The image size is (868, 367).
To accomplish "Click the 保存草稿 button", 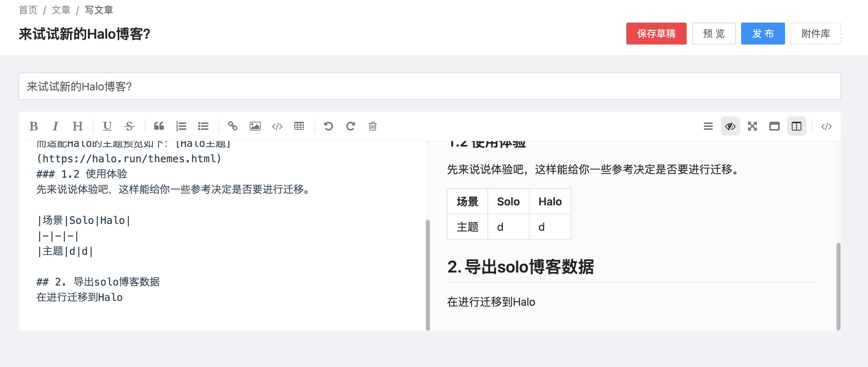I will (656, 34).
